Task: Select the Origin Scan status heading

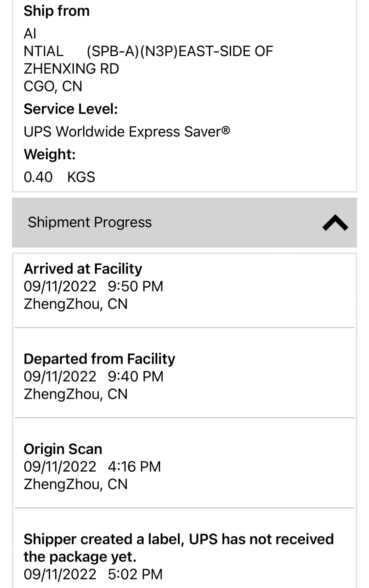Action: [x=63, y=449]
